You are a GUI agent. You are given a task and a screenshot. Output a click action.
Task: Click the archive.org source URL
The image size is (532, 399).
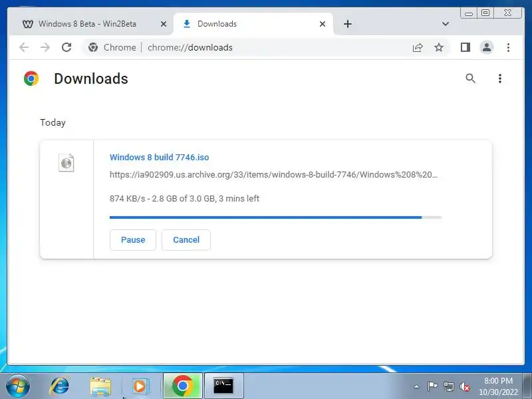[x=273, y=175]
